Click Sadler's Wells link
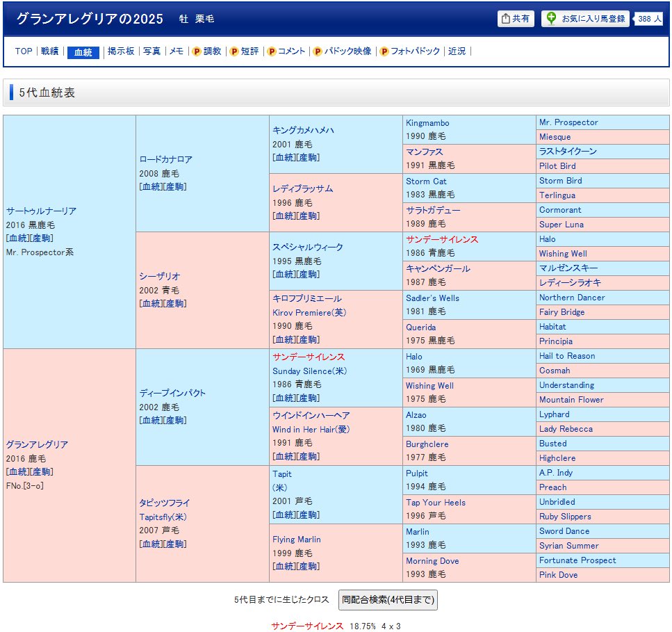Screen dimensions: 672x632 tap(432, 298)
